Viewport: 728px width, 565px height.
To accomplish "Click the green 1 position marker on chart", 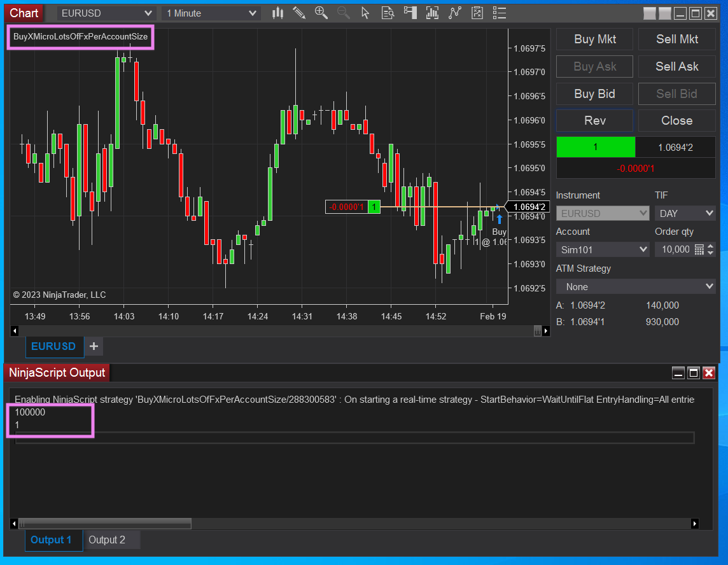I will [x=374, y=207].
